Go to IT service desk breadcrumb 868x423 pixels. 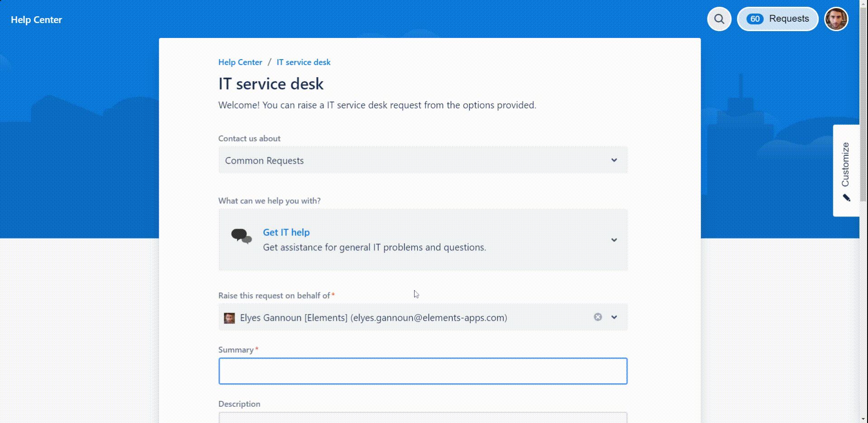303,62
